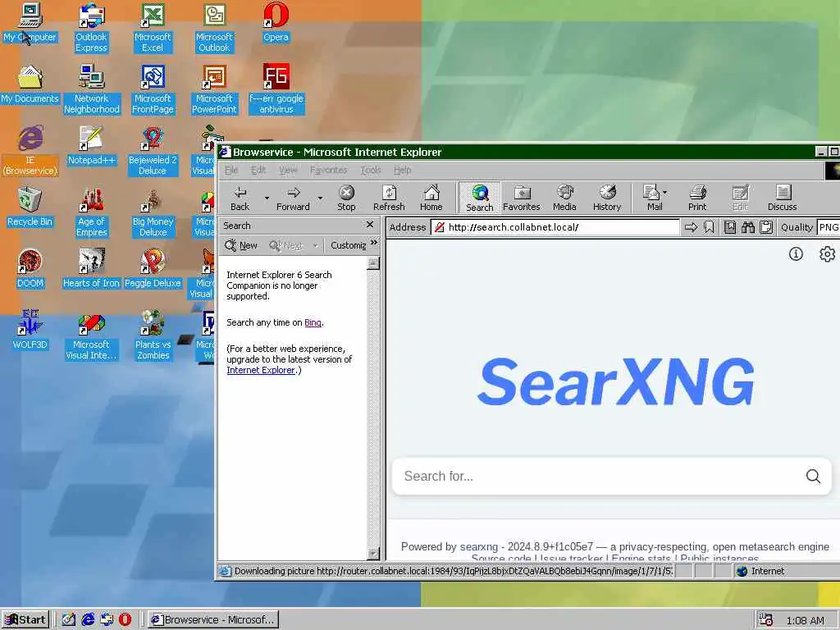Click Search panel scrollbar up arrow
The height and width of the screenshot is (630, 840).
click(x=373, y=263)
